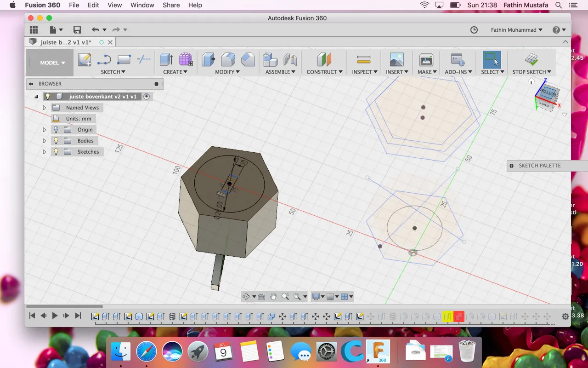Viewport: 588px width, 368px height.
Task: Toggle Sketches folder visibility bulb
Action: click(x=56, y=152)
